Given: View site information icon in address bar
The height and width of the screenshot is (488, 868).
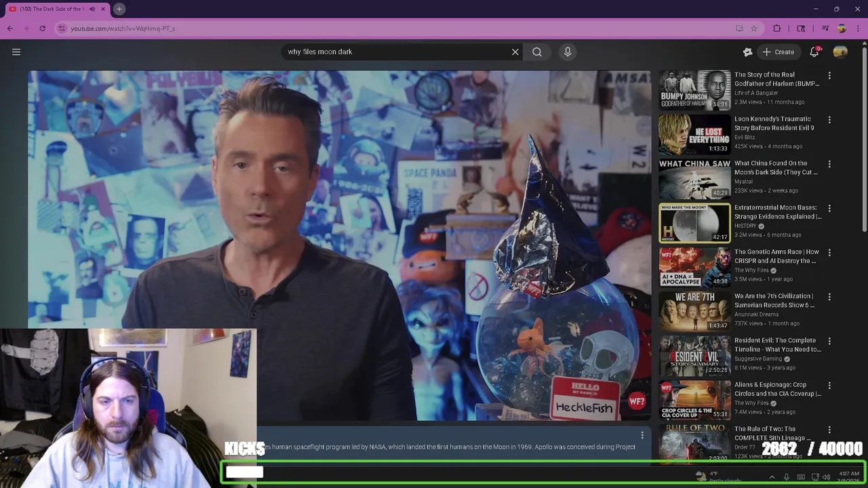Looking at the screenshot, I should point(62,28).
